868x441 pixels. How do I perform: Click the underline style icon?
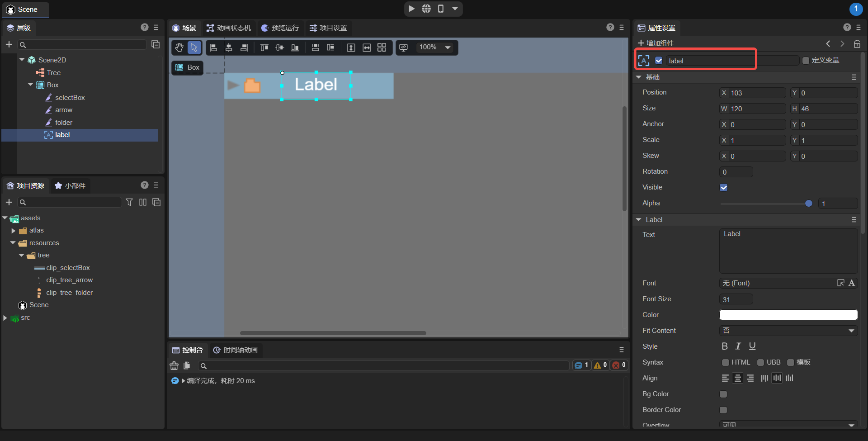(x=752, y=346)
